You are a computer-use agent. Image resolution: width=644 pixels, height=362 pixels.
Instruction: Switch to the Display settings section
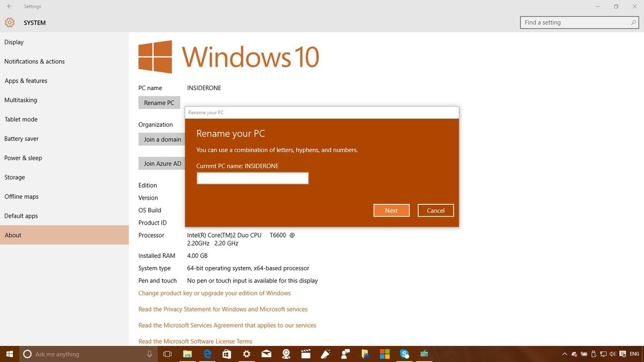(x=13, y=42)
